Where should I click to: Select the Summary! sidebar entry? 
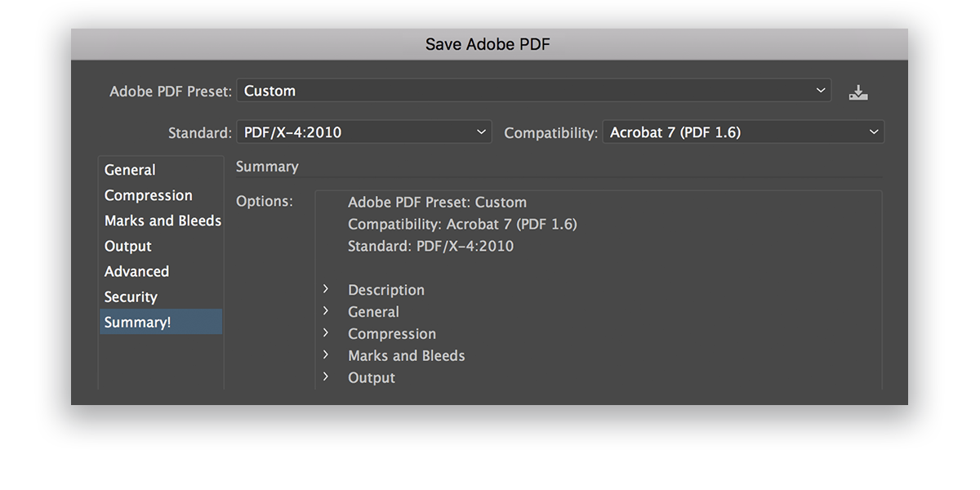(x=161, y=322)
